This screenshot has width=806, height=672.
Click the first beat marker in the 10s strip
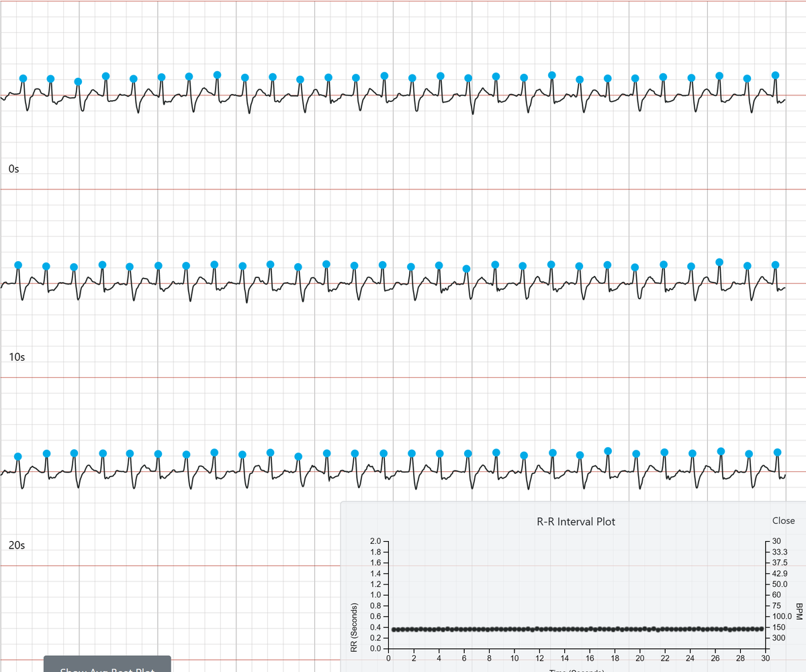[x=18, y=265]
